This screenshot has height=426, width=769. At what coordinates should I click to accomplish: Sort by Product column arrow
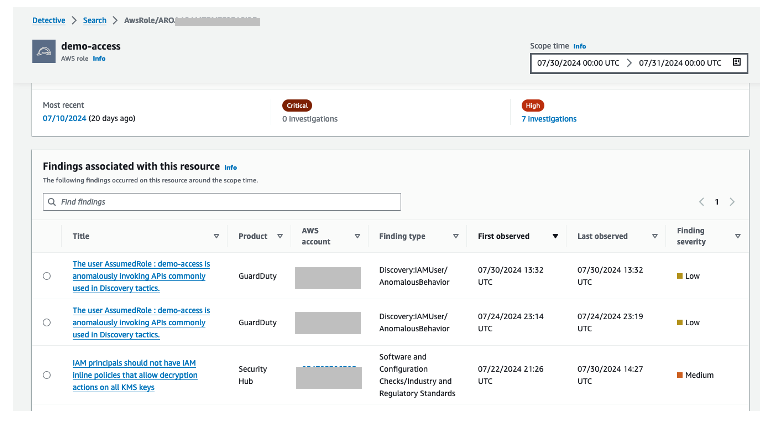(x=280, y=236)
